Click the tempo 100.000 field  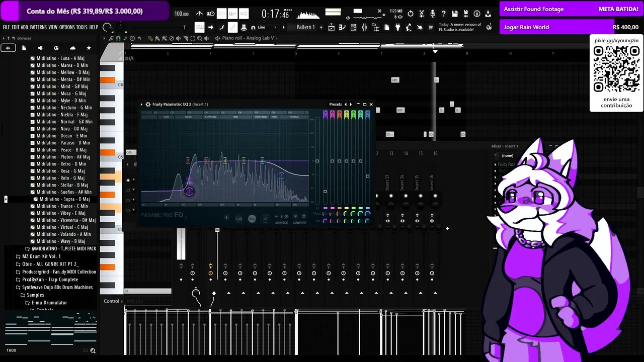[182, 14]
